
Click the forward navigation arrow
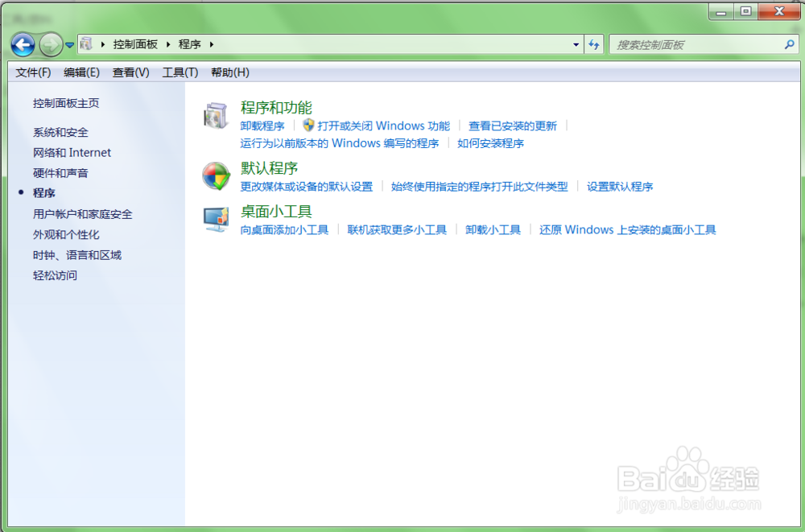tap(50, 44)
